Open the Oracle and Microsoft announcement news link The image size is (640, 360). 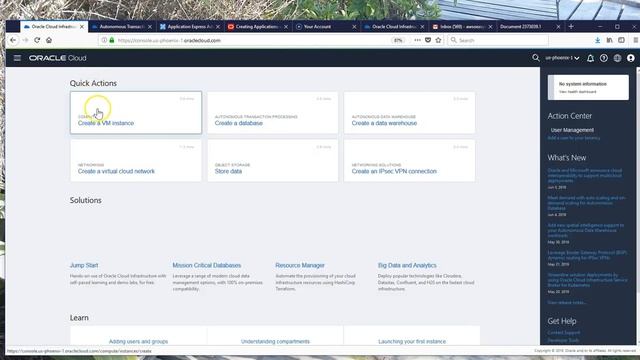coord(584,176)
